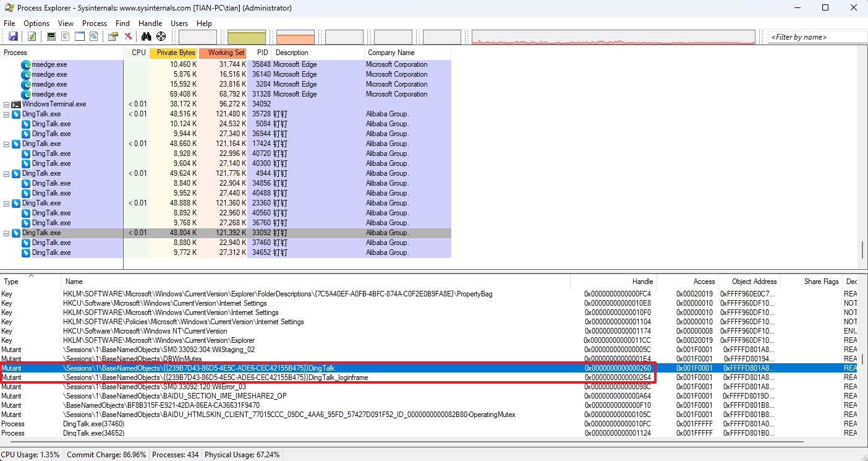This screenshot has width=868, height=461.
Task: Click the CPU Usage: 1.35% status entry
Action: pos(31,454)
